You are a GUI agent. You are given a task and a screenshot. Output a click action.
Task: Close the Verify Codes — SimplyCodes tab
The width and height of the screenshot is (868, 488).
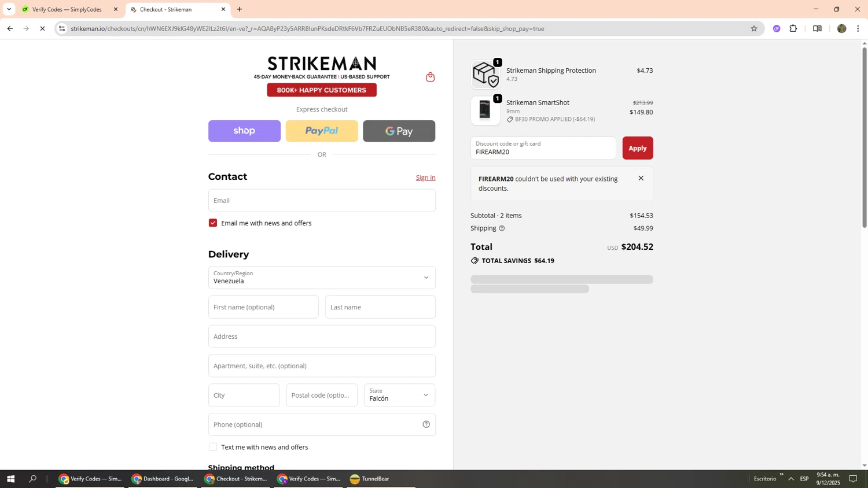[115, 9]
